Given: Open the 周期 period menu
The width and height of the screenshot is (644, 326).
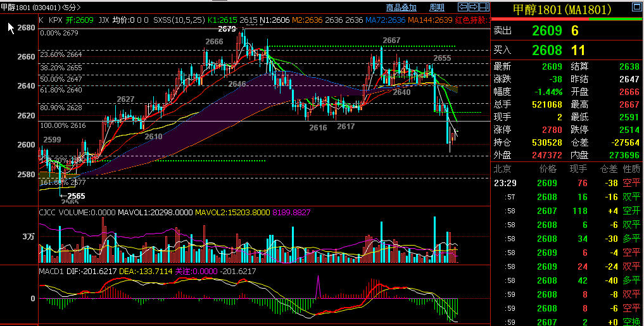Looking at the screenshot, I should click(437, 8).
